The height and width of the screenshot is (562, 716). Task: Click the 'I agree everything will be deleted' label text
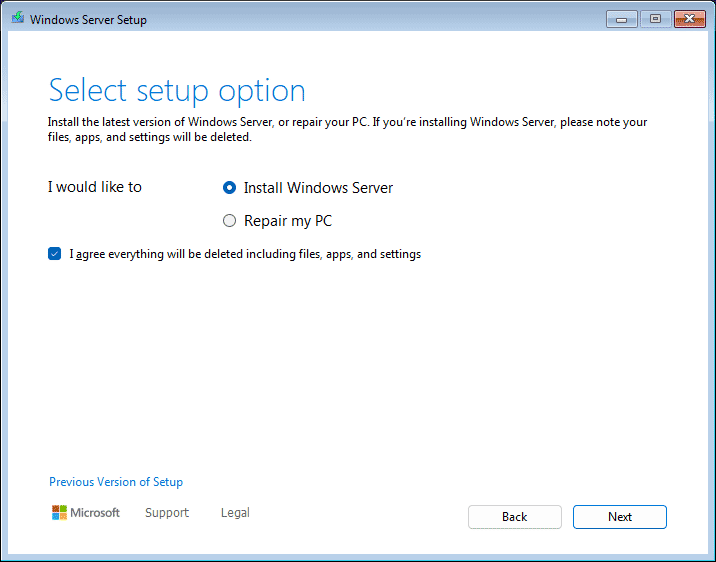pyautogui.click(x=245, y=254)
